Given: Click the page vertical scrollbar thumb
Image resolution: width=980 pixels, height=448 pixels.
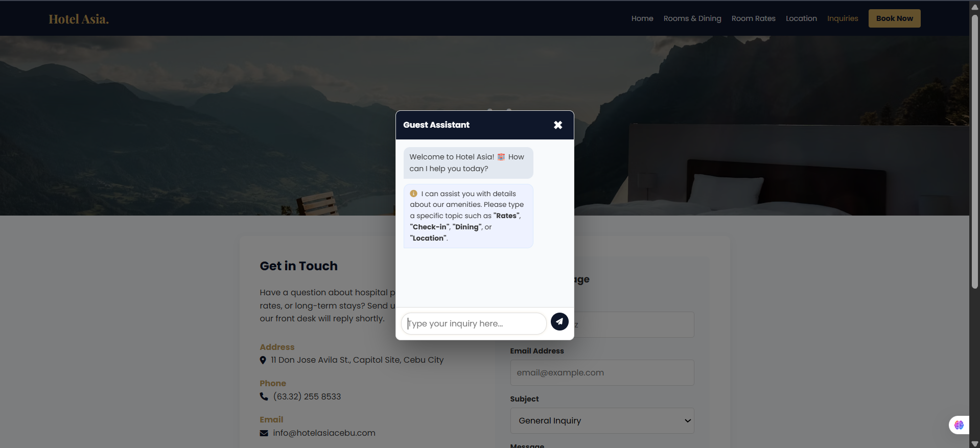Looking at the screenshot, I should (x=974, y=153).
